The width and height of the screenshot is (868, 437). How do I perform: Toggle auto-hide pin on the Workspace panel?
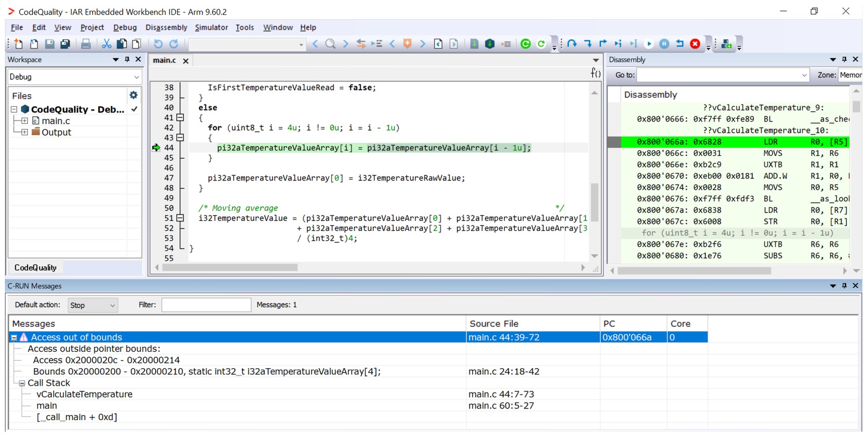tap(127, 59)
